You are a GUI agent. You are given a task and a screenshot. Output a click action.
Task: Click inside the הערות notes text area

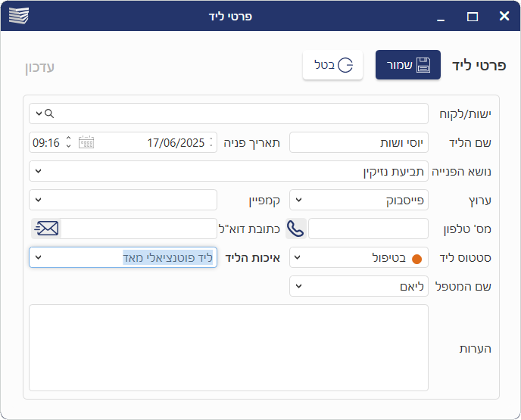pos(228,347)
